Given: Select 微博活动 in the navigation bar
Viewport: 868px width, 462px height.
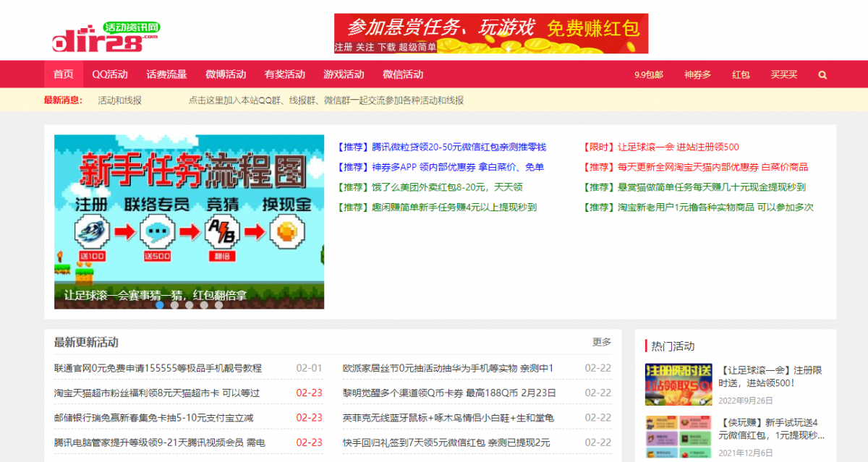Looking at the screenshot, I should 226,74.
